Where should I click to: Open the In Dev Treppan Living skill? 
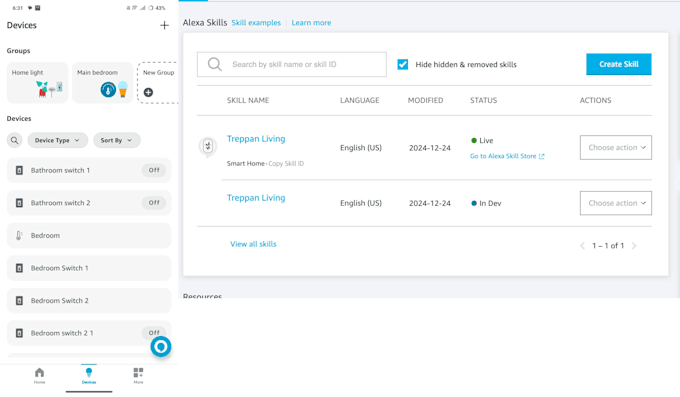coord(256,198)
